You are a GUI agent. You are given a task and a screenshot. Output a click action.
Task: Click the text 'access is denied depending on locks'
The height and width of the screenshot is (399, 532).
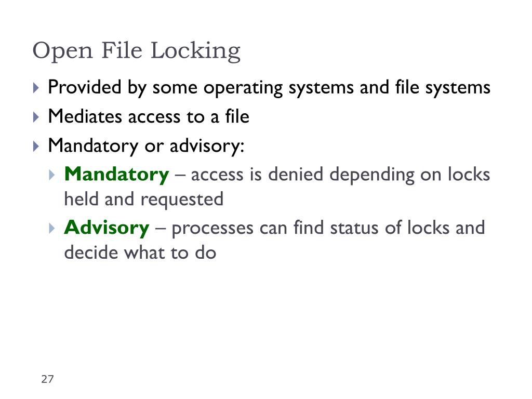341,175
